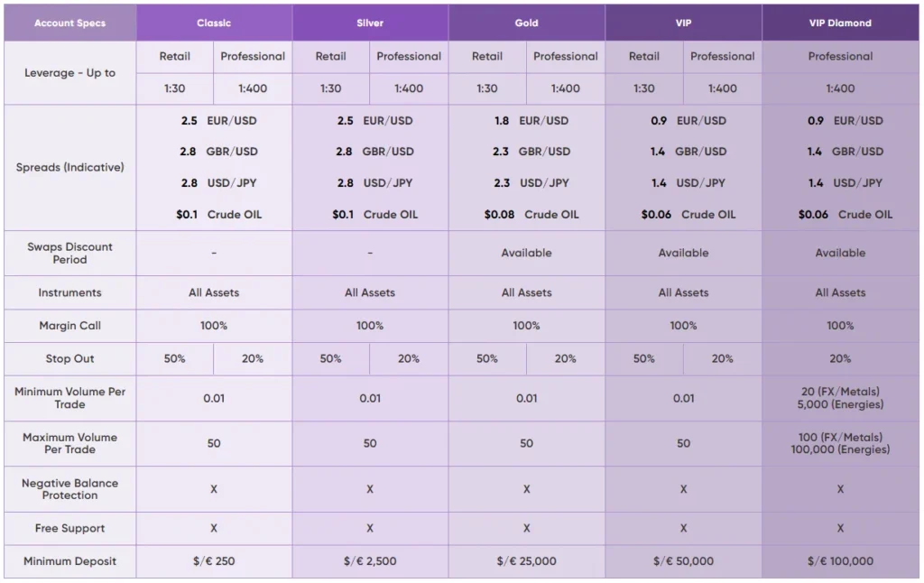Click Free Support X mark under Silver

click(x=370, y=528)
